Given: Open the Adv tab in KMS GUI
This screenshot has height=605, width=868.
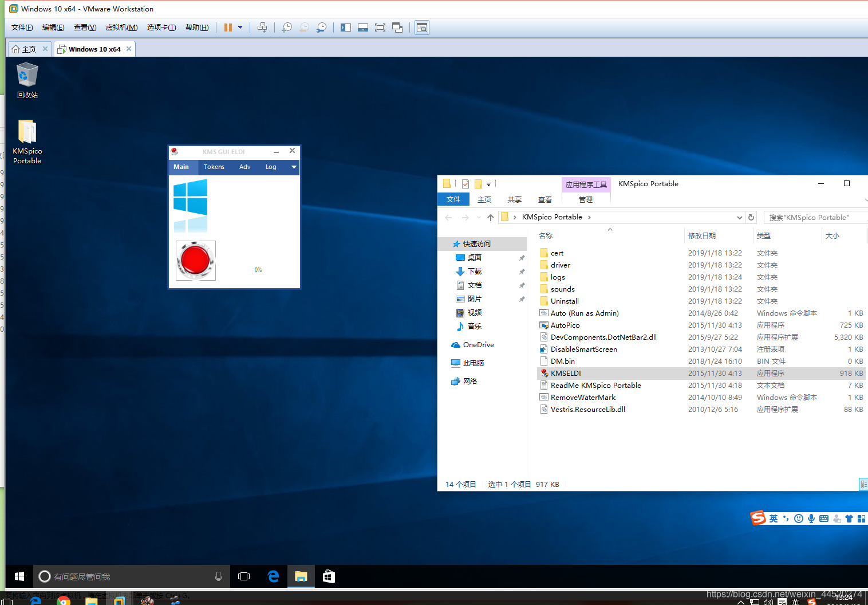Looking at the screenshot, I should (x=244, y=167).
